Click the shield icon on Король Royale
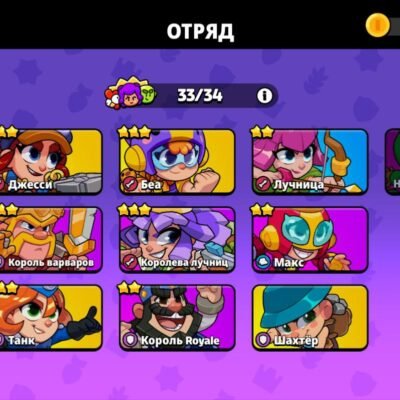400x400 pixels. (130, 340)
